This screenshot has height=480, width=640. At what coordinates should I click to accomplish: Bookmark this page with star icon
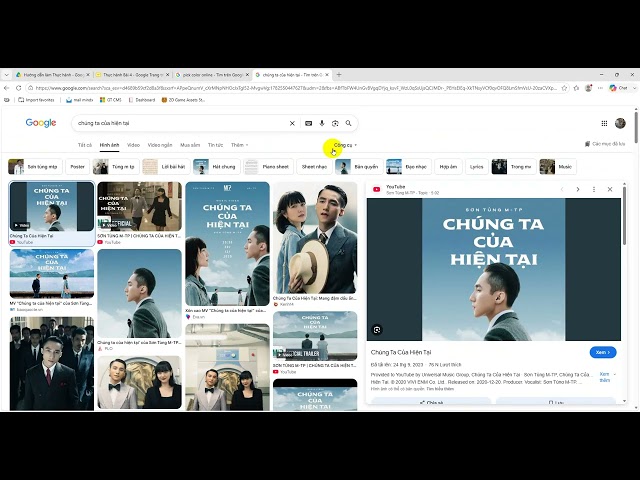pyautogui.click(x=564, y=88)
